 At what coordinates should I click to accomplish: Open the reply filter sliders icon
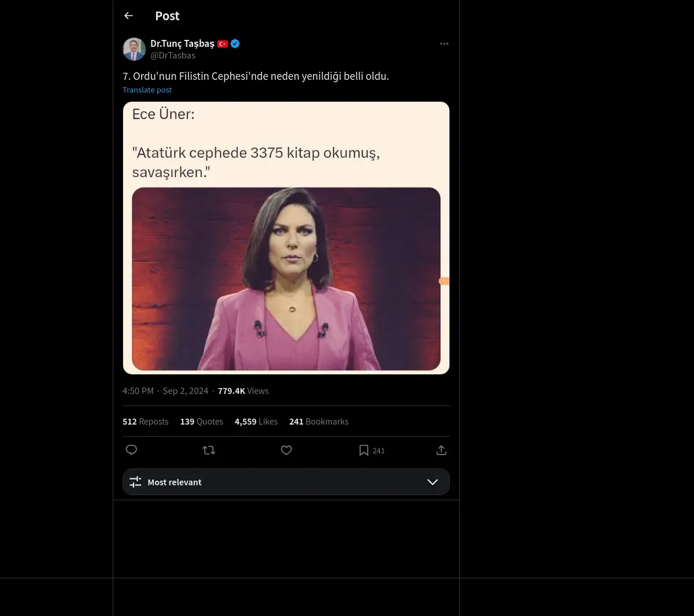(135, 482)
